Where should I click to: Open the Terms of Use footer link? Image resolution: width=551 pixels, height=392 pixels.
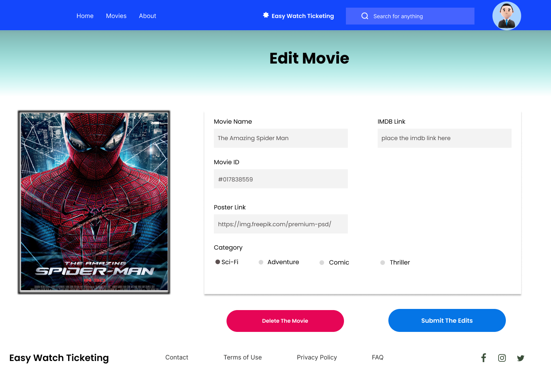243,357
